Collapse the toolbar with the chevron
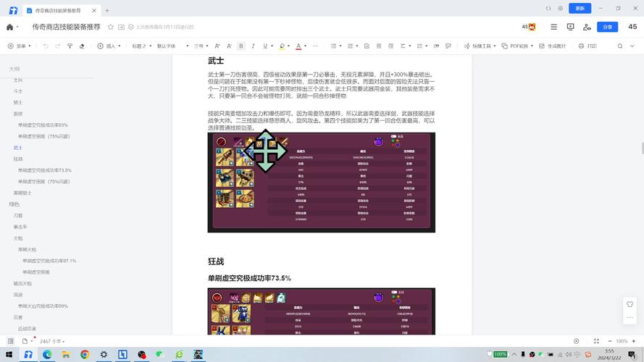Viewport: 644px width, 362px height. point(632,46)
